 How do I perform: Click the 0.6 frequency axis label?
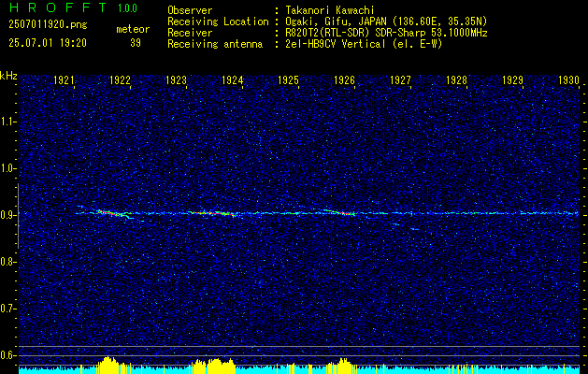[8, 355]
